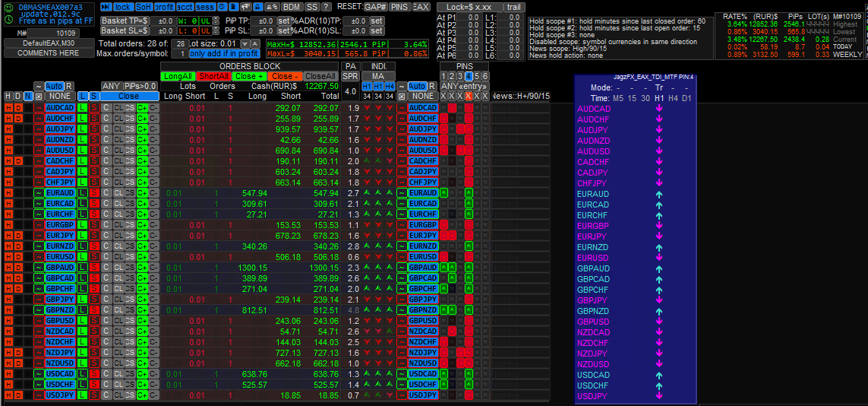Select pin tab 1
Viewport: 868px width, 406px height.
point(443,76)
